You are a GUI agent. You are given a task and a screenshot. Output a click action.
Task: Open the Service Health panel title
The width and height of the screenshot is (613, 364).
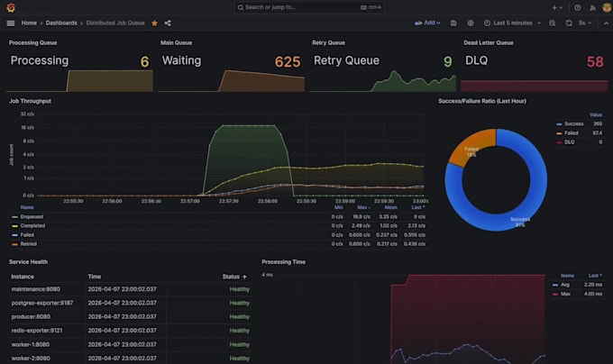[28, 261]
